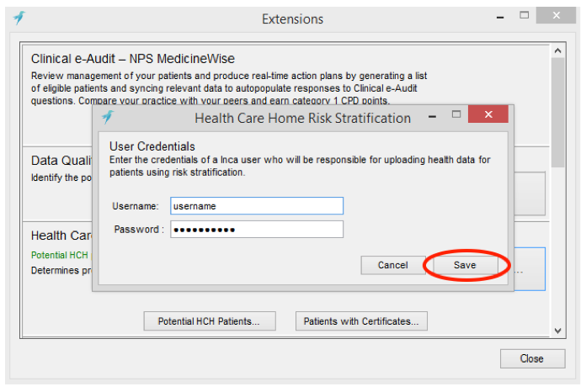Open Patients with Certificates
This screenshot has width=586, height=392.
click(361, 321)
